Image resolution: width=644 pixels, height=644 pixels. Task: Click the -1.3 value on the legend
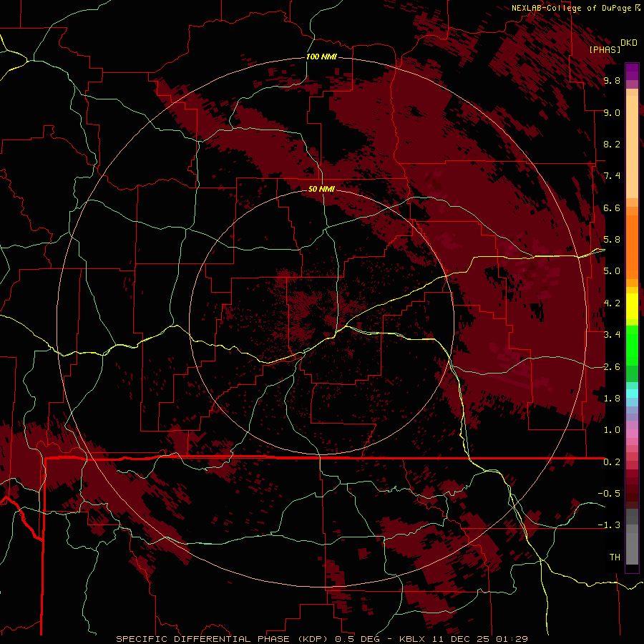coord(609,525)
